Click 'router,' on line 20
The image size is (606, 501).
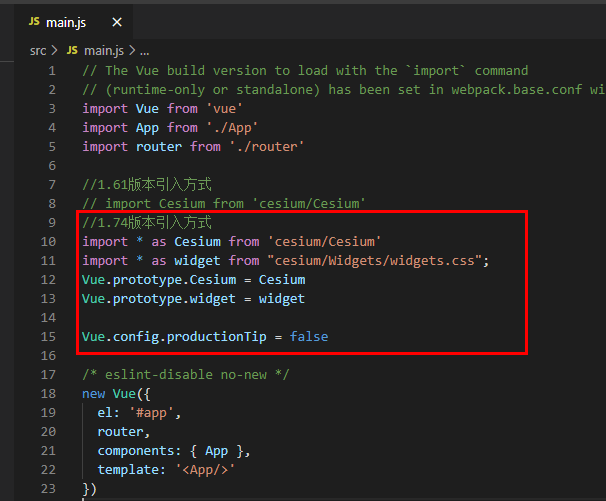click(124, 431)
